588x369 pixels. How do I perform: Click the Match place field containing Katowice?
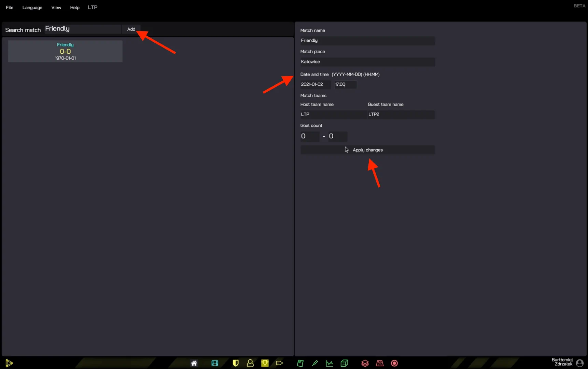(367, 62)
